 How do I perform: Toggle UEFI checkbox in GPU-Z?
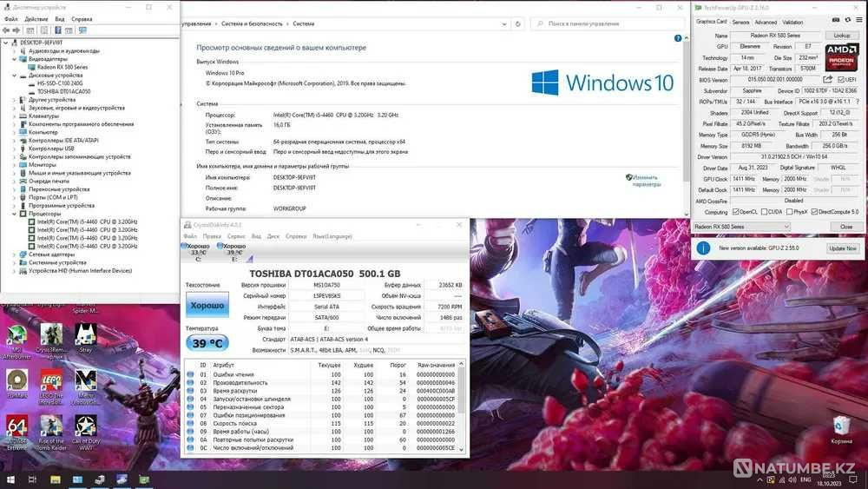(841, 80)
